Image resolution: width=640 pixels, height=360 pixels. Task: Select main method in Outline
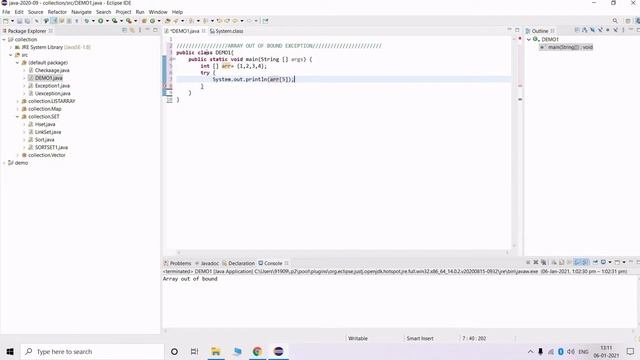566,47
